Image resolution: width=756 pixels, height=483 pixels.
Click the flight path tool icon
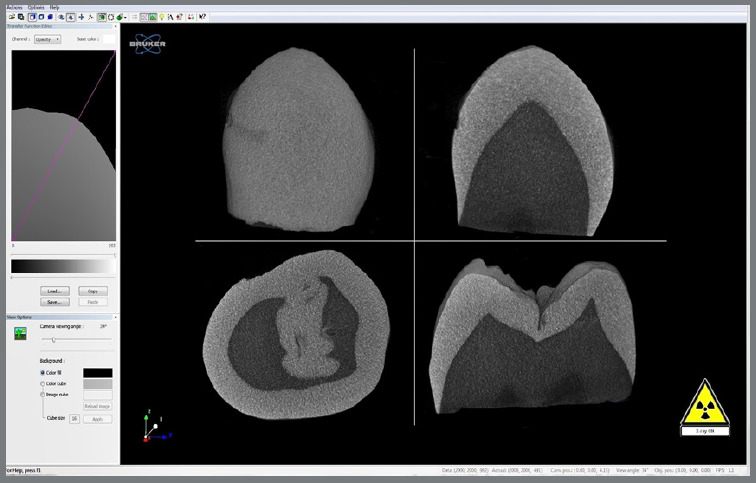91,17
